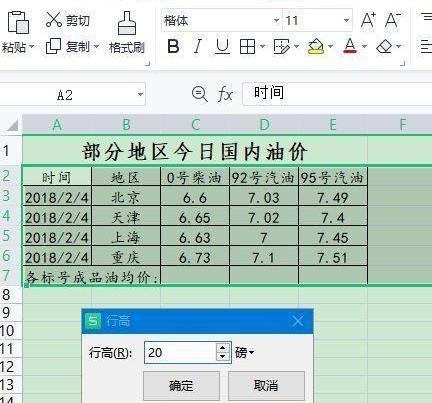This screenshot has height=403, width=432.
Task: Click the zoom magnifier beside formula bar
Action: (x=200, y=94)
